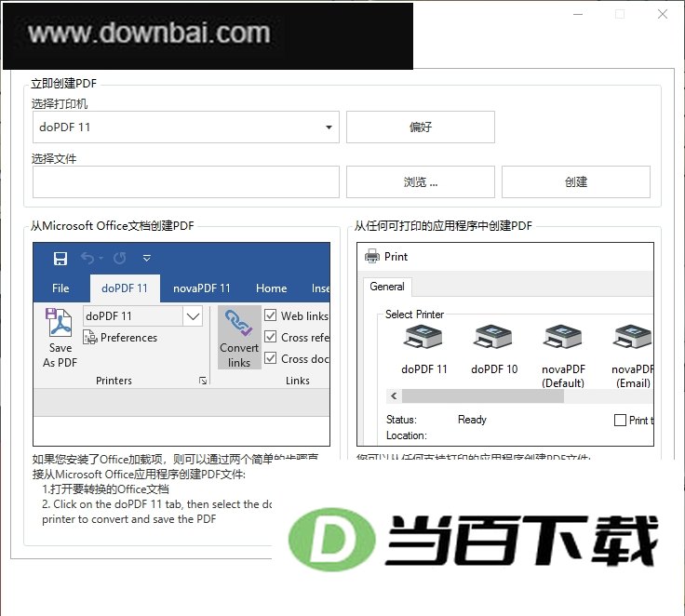This screenshot has height=616, width=685.
Task: Click the Print dialog printer icon
Action: (372, 256)
